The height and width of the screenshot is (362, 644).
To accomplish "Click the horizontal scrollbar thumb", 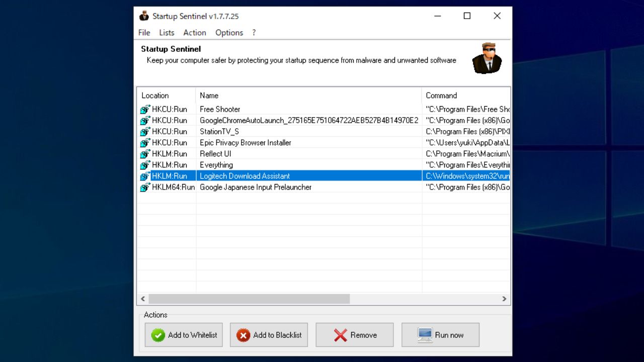I will click(x=249, y=299).
